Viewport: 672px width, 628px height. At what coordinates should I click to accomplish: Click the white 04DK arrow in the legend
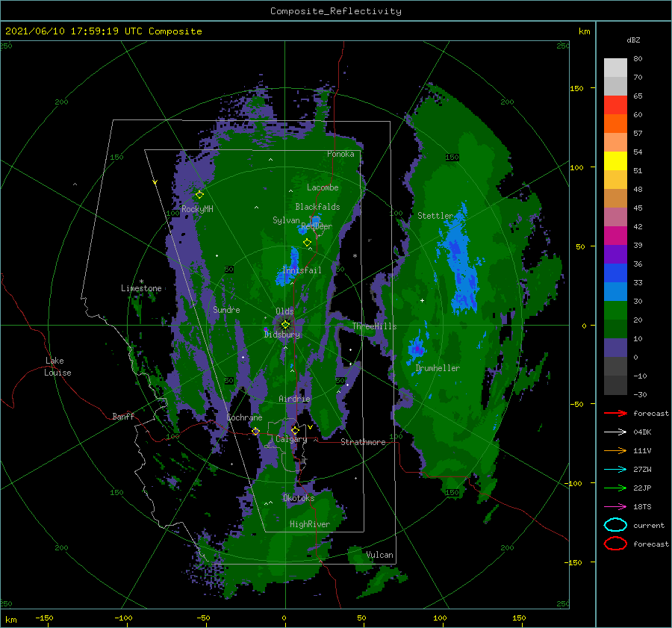(615, 432)
